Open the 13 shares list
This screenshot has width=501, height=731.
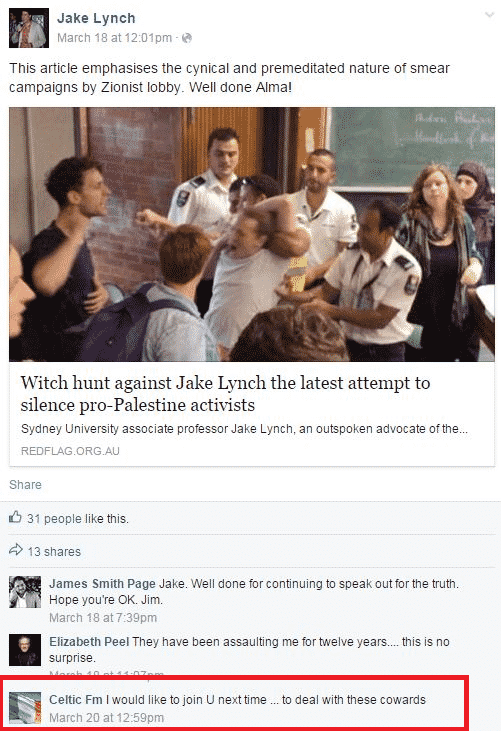(54, 552)
